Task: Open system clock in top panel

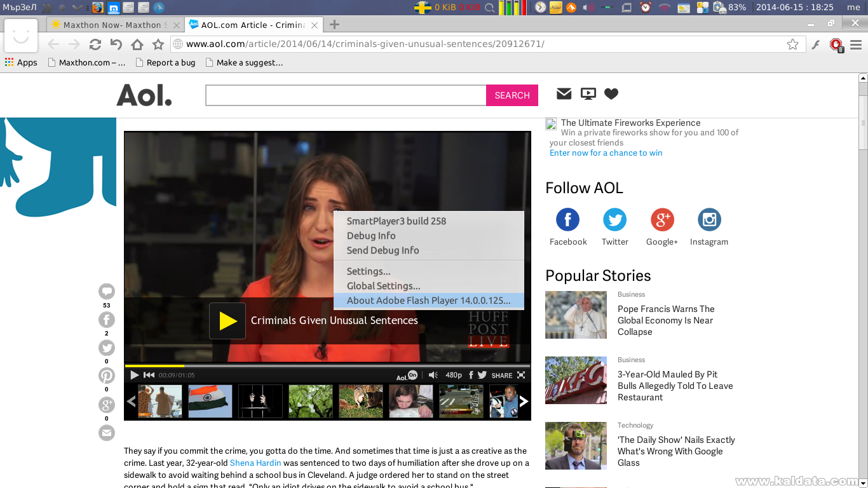Action: tap(794, 8)
